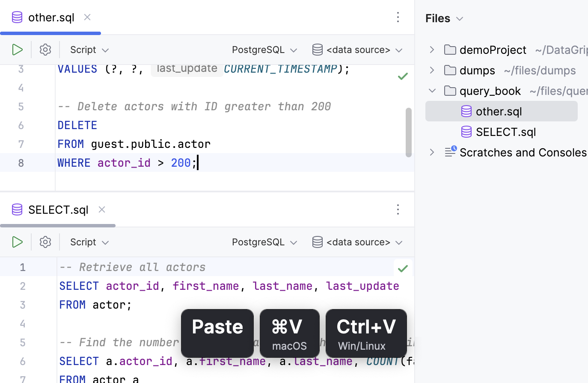Click line number 1 in SELECT.sql gutter
This screenshot has width=588, height=383.
point(23,267)
